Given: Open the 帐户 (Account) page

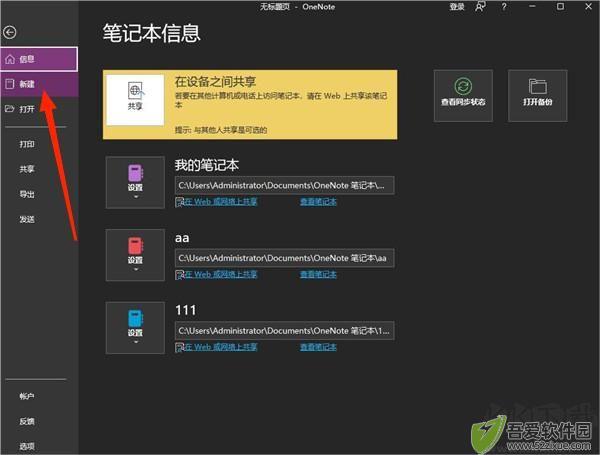Looking at the screenshot, I should tap(27, 396).
